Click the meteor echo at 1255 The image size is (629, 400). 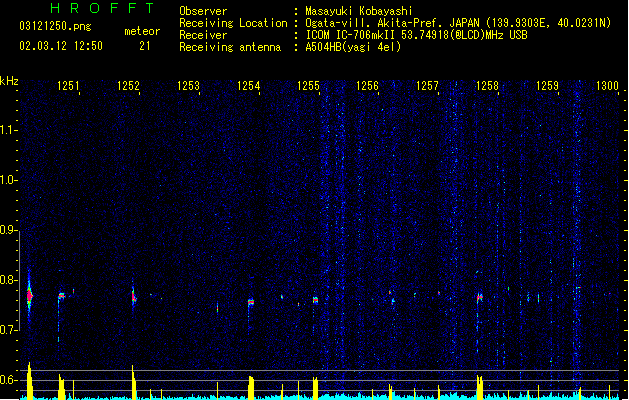pyautogui.click(x=315, y=300)
